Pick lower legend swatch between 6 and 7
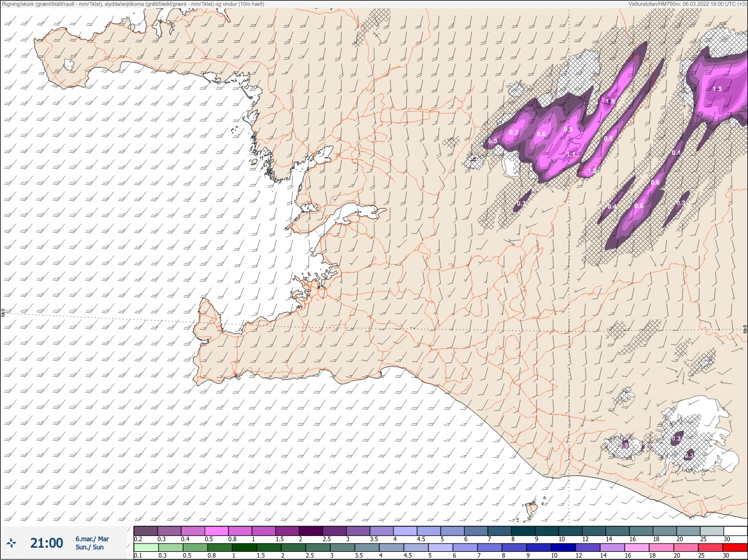The width and height of the screenshot is (748, 560). 466,548
